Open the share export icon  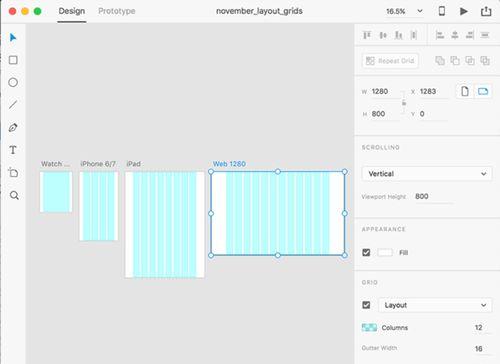click(486, 11)
